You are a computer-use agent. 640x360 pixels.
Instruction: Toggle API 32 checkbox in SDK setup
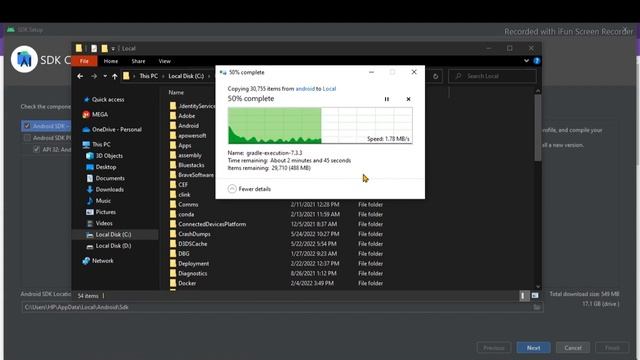click(x=36, y=149)
